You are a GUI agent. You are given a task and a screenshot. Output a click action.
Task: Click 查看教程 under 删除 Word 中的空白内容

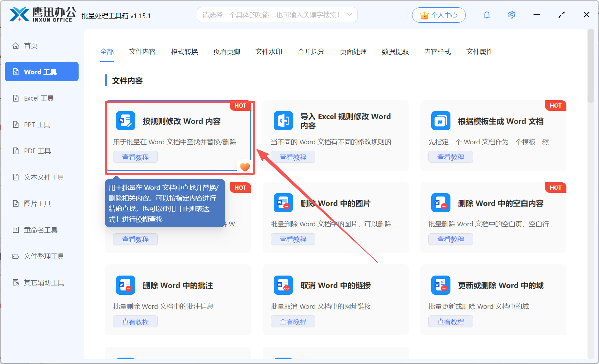point(450,239)
